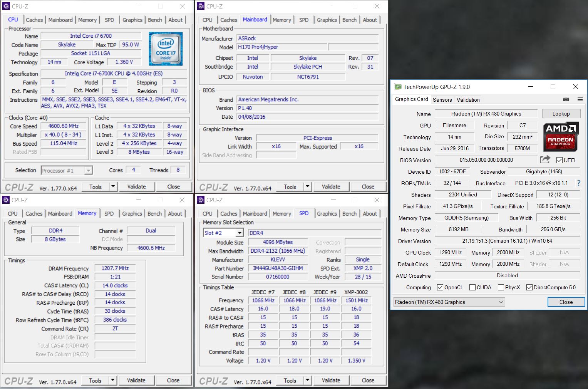Expand the Tools arrow in the SPD window
Screen dimensions: 588x389
(307, 380)
